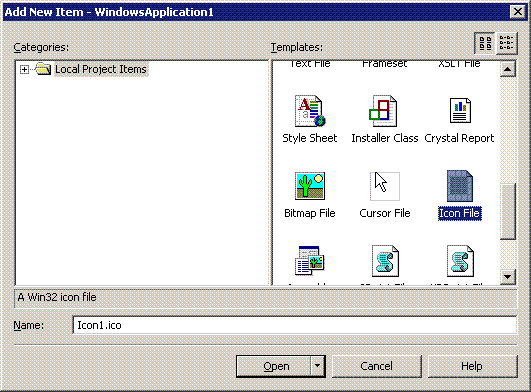Click the Cursor File label text
531x392 pixels.
(x=385, y=213)
